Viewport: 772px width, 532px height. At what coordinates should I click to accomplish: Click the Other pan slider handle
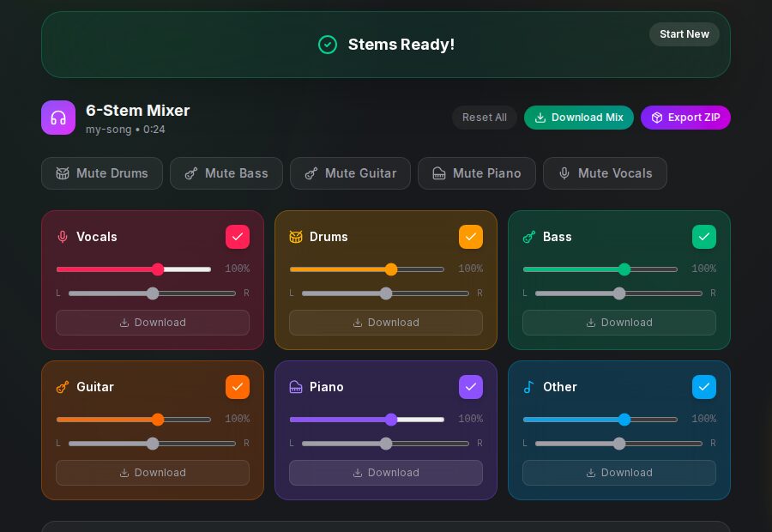(619, 444)
